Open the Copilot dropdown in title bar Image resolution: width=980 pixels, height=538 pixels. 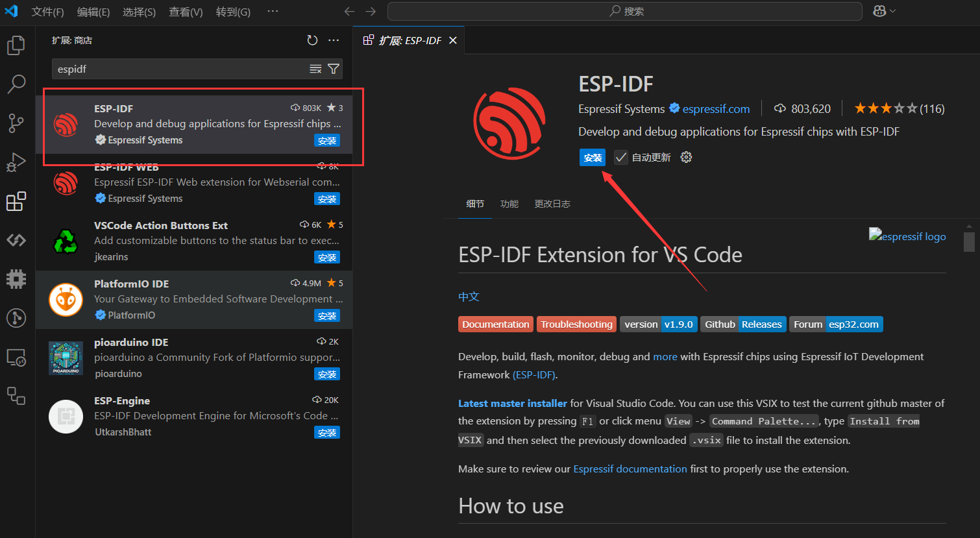tap(884, 11)
